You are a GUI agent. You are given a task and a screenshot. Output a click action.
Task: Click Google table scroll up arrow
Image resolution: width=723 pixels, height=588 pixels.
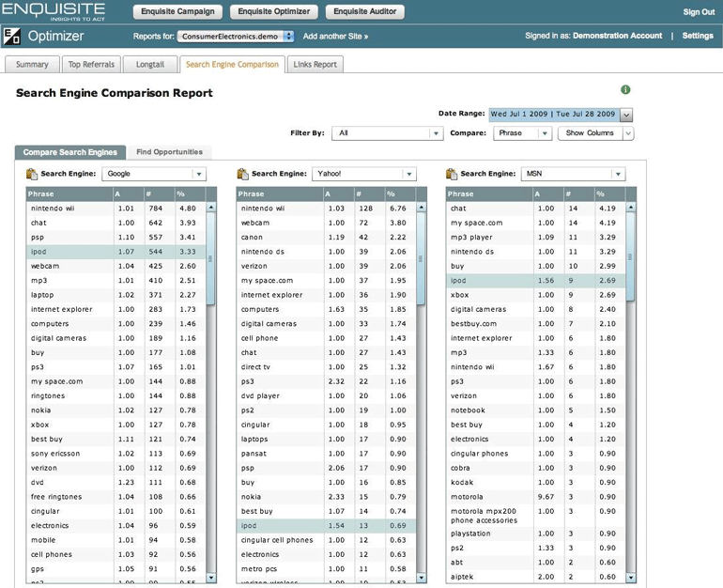click(211, 208)
